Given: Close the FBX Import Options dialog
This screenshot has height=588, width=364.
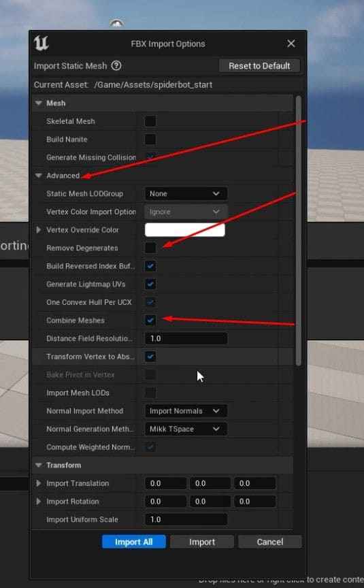Looking at the screenshot, I should pyautogui.click(x=291, y=44).
